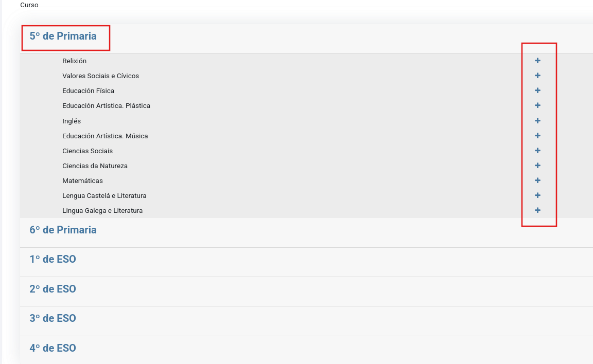Click plus icon for Lengua Castelá e Literatura

(537, 195)
